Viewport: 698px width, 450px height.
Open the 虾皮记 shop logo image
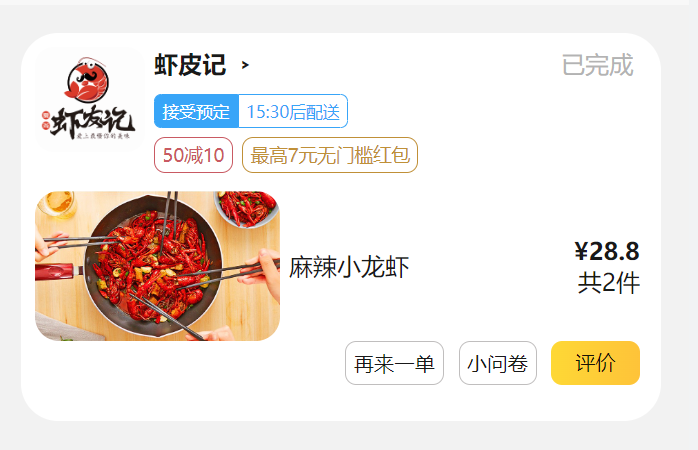[90, 99]
